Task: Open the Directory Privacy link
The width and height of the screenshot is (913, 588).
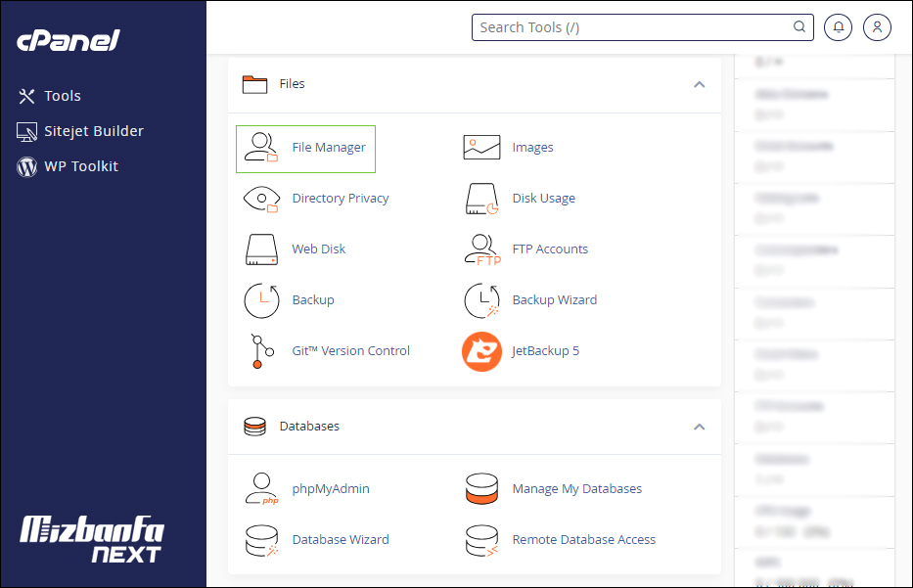Action: 340,199
